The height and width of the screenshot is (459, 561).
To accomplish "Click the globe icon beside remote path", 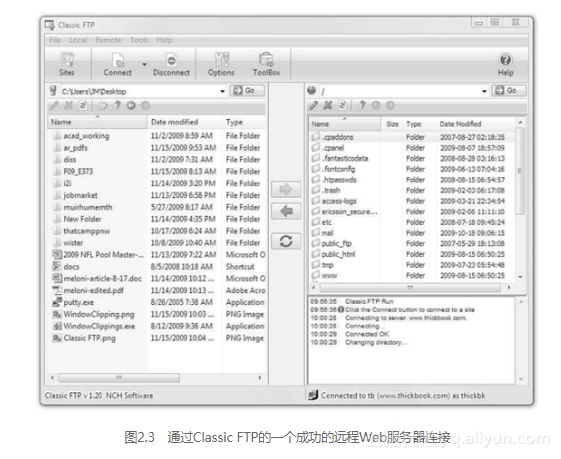I will coord(312,91).
